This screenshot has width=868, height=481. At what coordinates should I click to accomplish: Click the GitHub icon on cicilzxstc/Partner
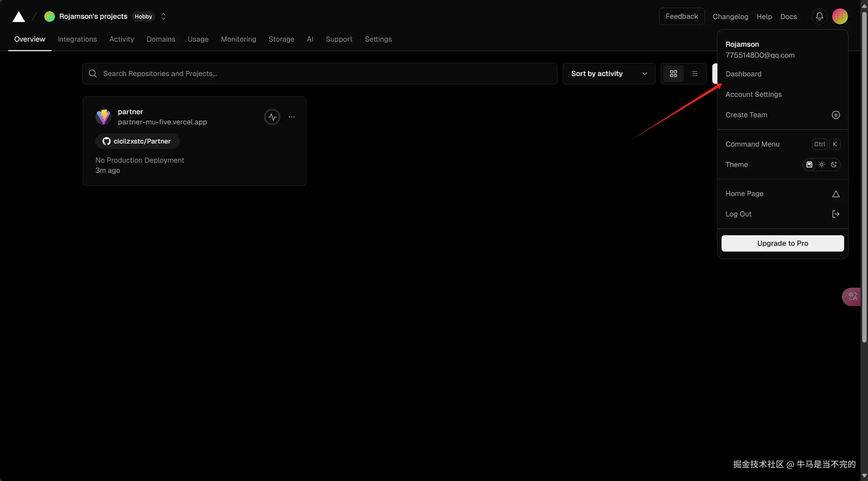click(x=107, y=141)
